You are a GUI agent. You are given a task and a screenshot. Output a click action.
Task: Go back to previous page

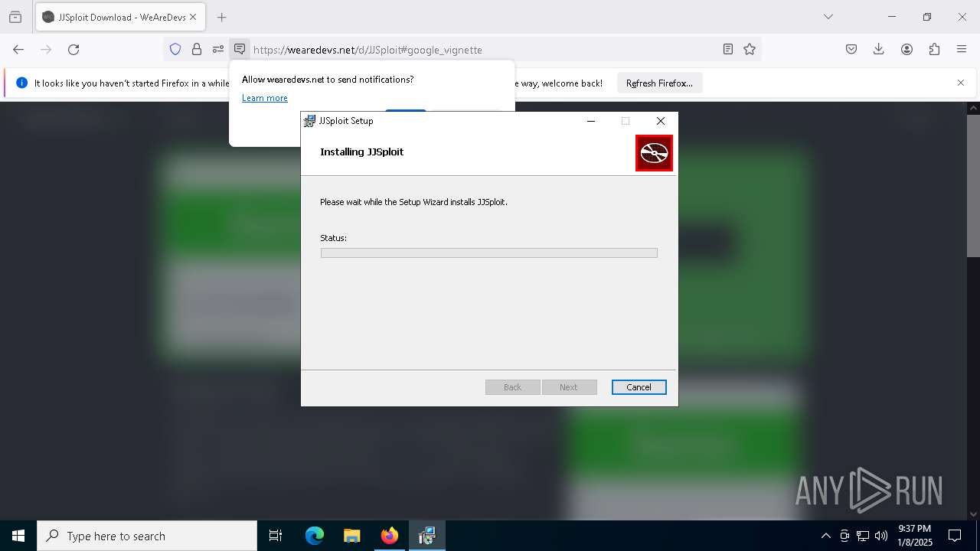pos(18,49)
